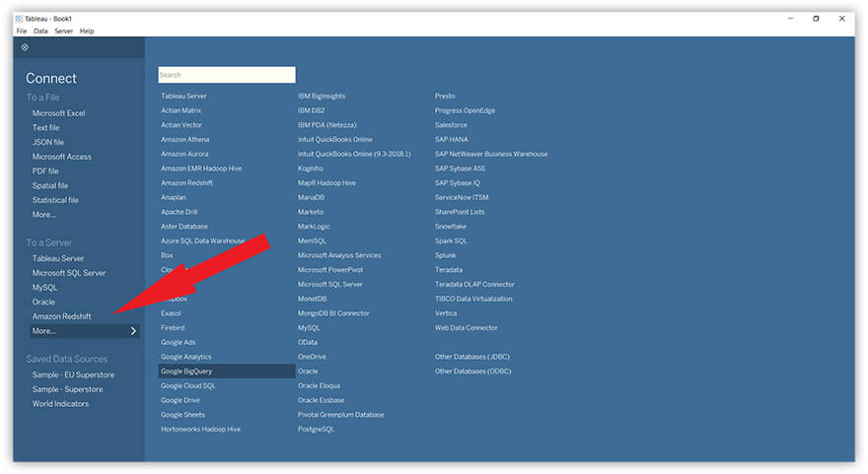Choose Teradata OLAP Connector
Screen dimensions: 868x474
(x=475, y=284)
